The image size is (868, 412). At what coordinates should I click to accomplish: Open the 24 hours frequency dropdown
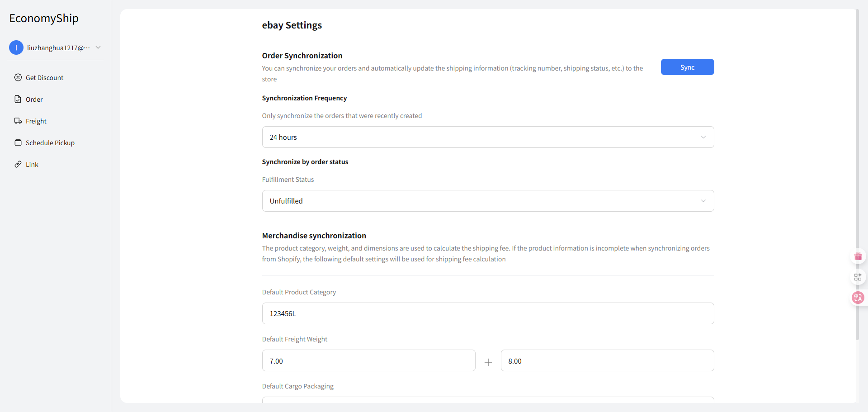pos(487,137)
